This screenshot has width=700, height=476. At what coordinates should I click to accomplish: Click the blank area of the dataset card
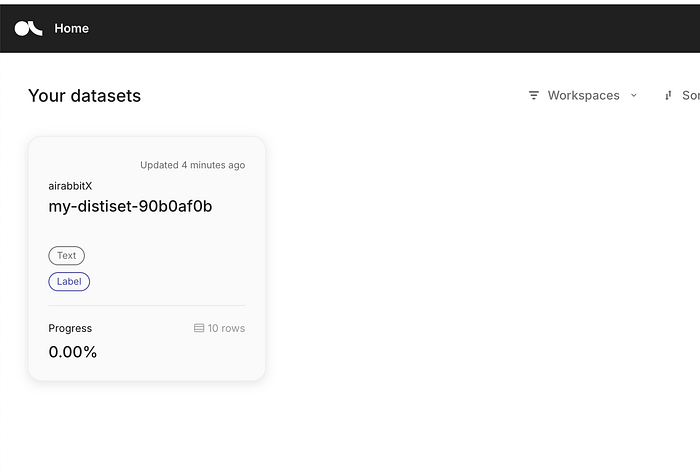[x=180, y=260]
